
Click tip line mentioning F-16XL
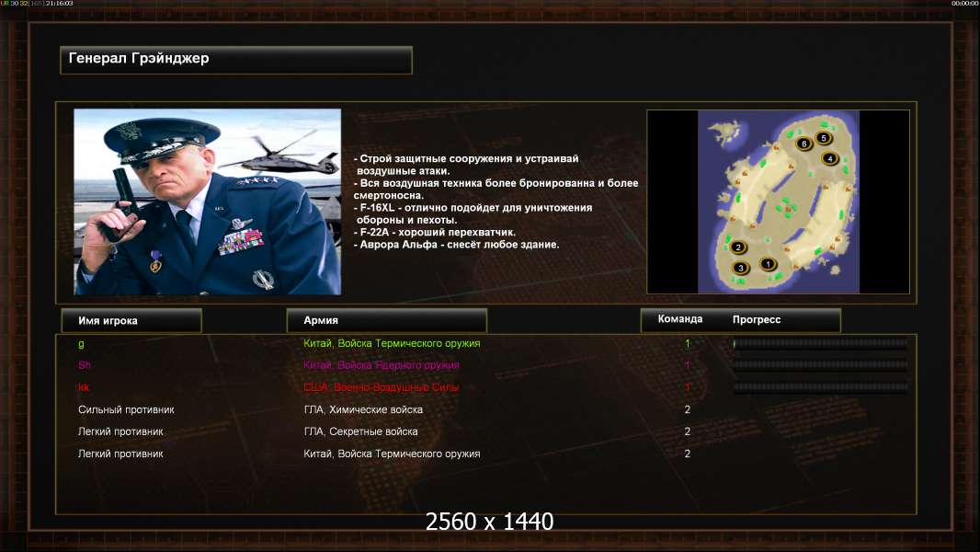[x=473, y=208]
